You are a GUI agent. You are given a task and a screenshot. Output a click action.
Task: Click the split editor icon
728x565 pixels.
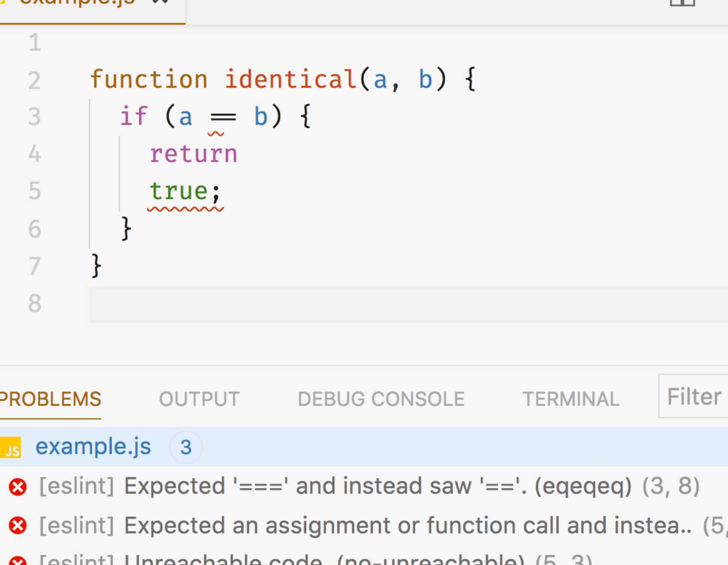pos(682,3)
